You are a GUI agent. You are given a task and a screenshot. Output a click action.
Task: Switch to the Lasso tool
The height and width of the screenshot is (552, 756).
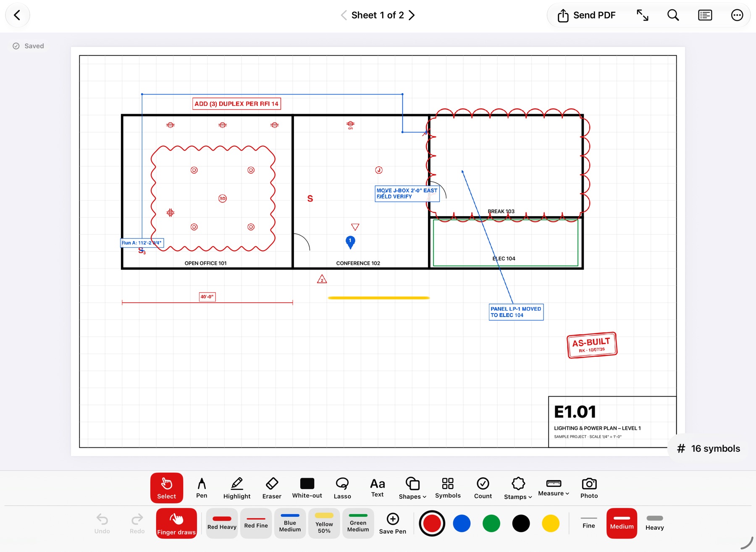[x=342, y=488]
